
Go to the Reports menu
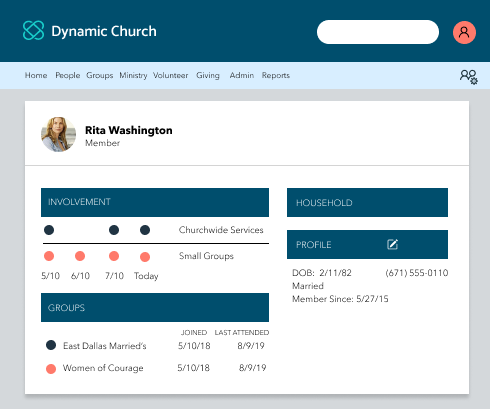point(276,76)
